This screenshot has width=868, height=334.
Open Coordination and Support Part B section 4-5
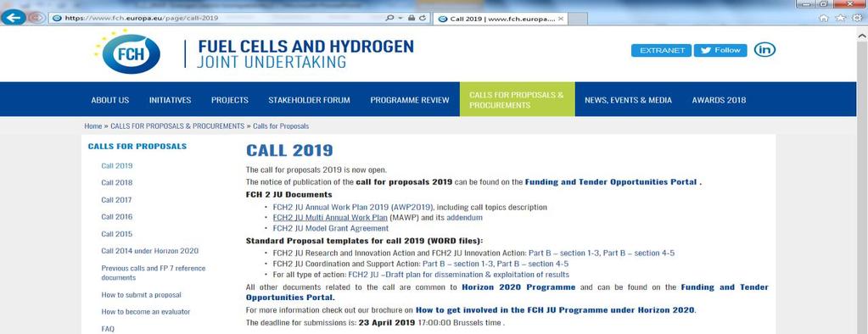(x=533, y=264)
